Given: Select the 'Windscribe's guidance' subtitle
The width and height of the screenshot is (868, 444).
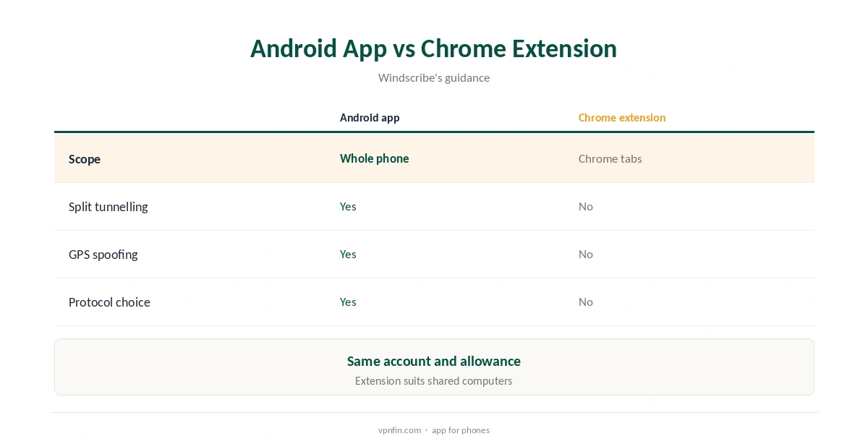Looking at the screenshot, I should click(x=434, y=78).
